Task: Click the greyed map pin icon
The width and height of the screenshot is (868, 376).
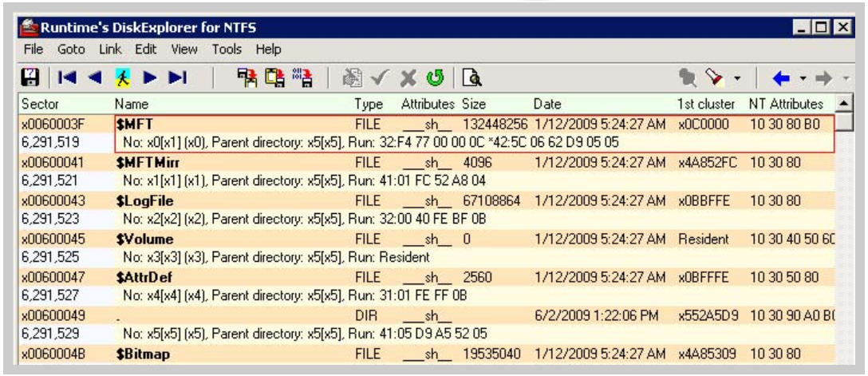Action: point(688,79)
